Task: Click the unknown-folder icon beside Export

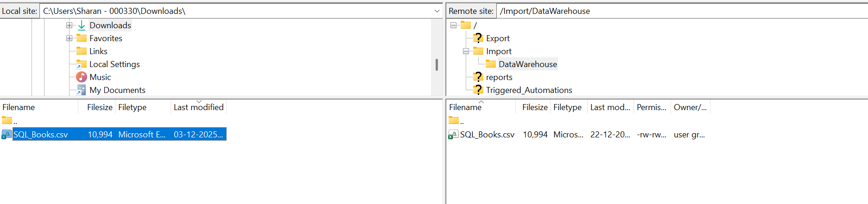Action: pyautogui.click(x=478, y=38)
